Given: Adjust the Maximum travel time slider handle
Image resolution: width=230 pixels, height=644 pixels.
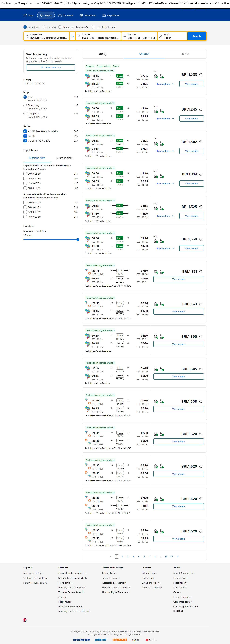Looking at the screenshot, I should (78, 240).
